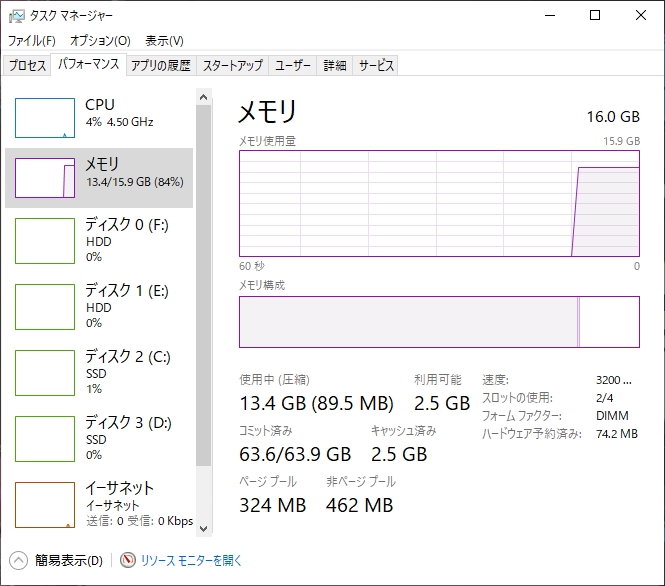The width and height of the screenshot is (665, 586).
Task: Switch to the Processes (プロセス) tab
Action: 27,66
